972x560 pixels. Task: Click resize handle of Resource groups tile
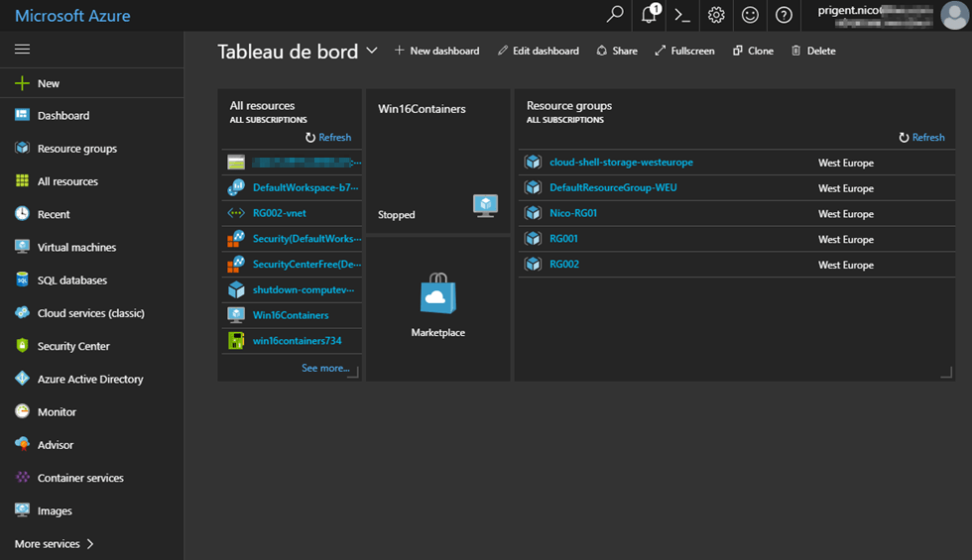946,372
